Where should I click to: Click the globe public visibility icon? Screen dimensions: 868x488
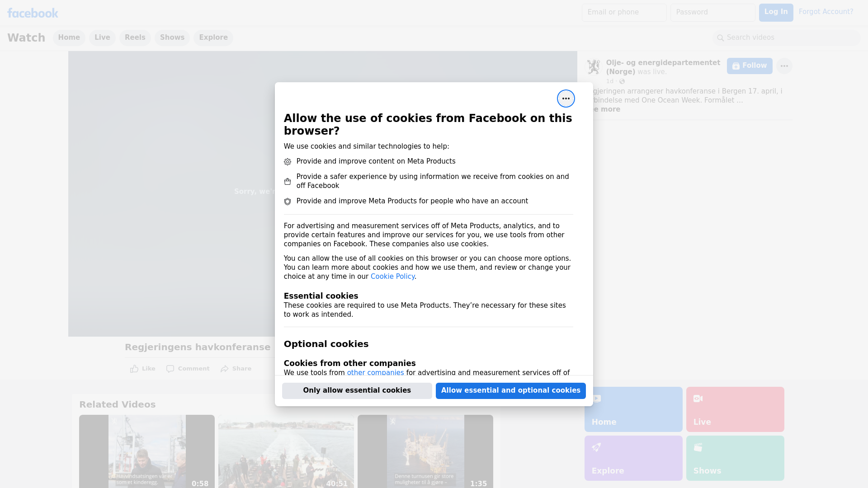(x=622, y=81)
